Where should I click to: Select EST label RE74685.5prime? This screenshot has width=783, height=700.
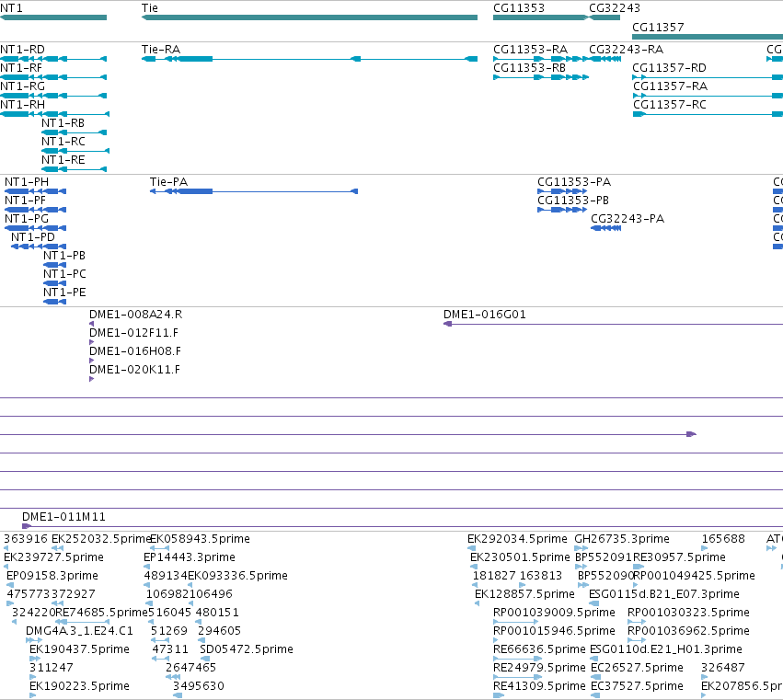click(x=101, y=614)
